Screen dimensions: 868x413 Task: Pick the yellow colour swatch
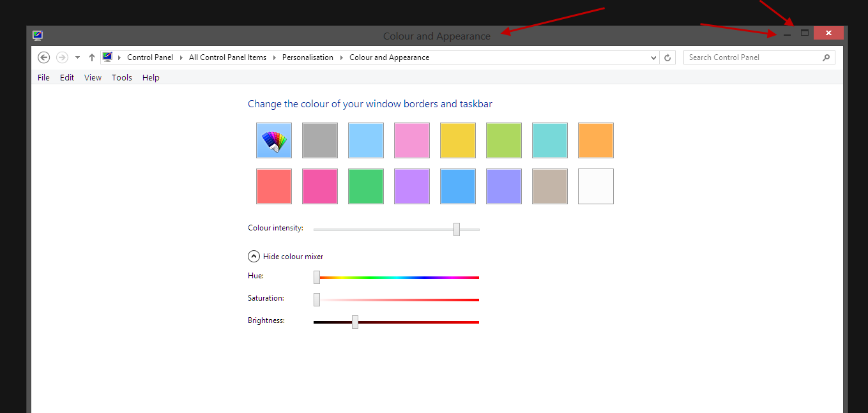[x=458, y=140]
